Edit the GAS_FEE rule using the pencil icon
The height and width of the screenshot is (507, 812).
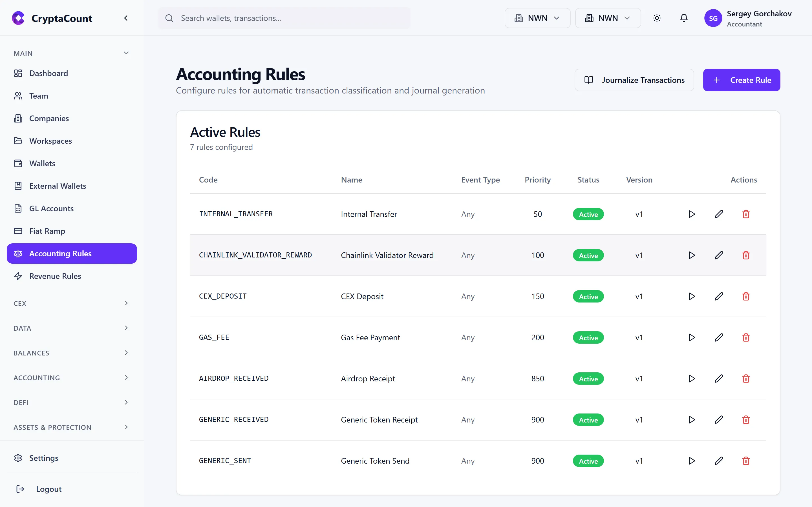click(x=719, y=337)
